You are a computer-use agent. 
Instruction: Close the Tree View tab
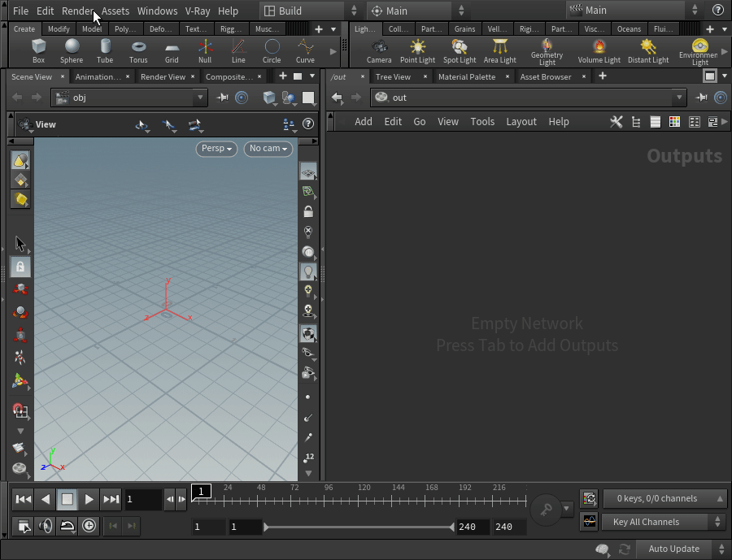[x=425, y=76]
